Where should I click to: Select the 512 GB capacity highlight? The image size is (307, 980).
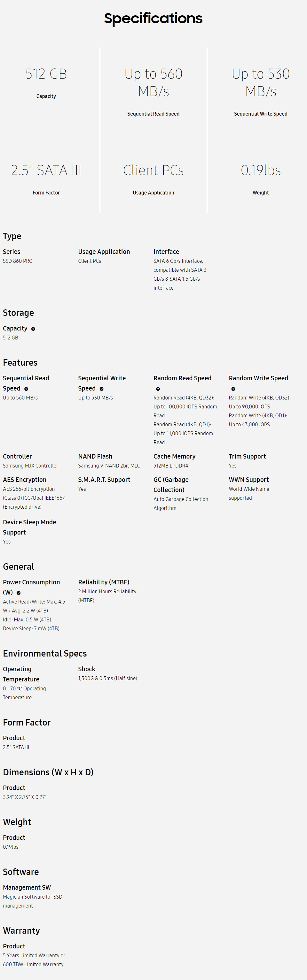click(x=46, y=73)
